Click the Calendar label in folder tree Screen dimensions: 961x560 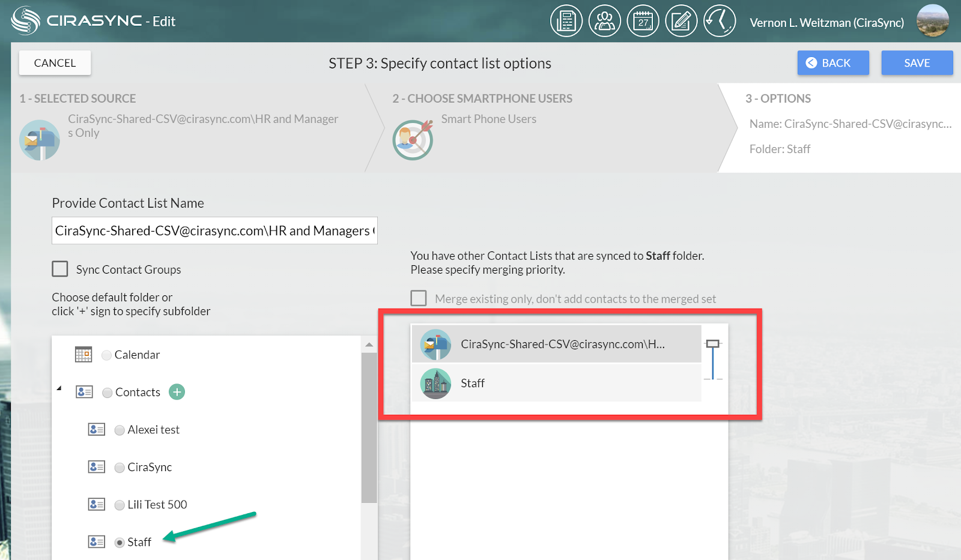pos(137,355)
